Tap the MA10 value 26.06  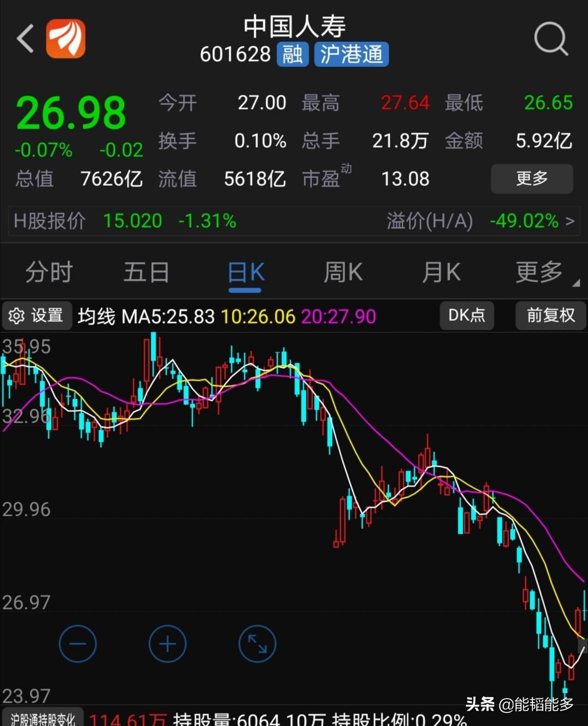[258, 316]
